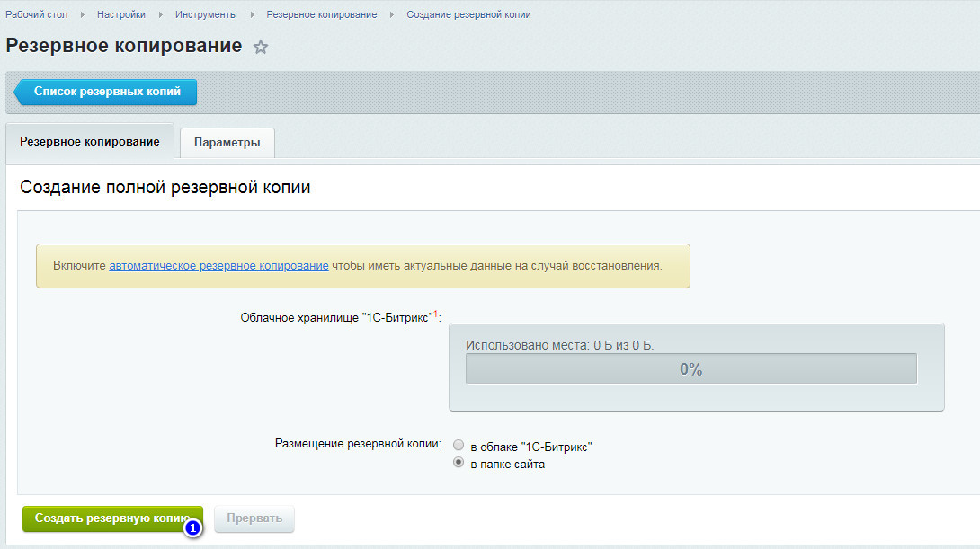The height and width of the screenshot is (549, 980).
Task: Add page to favorites with star icon
Action: pyautogui.click(x=261, y=47)
